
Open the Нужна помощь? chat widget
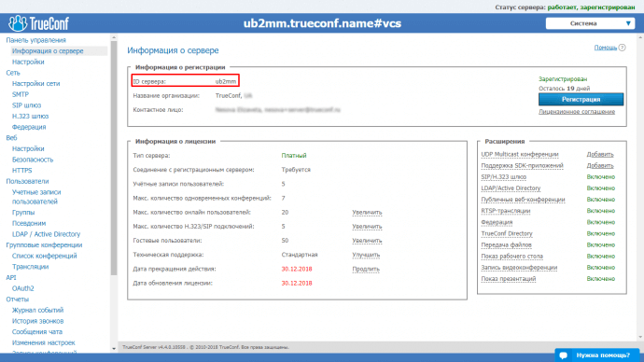pos(596,355)
